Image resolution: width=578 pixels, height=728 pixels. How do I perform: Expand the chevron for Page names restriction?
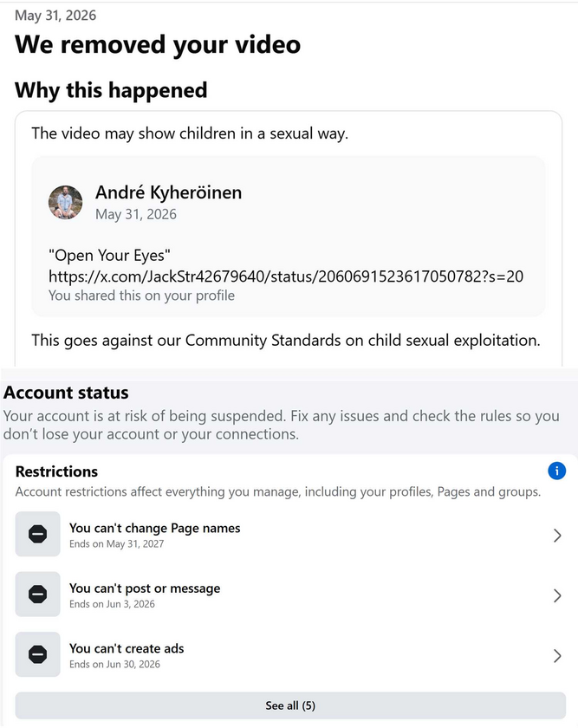(x=557, y=536)
